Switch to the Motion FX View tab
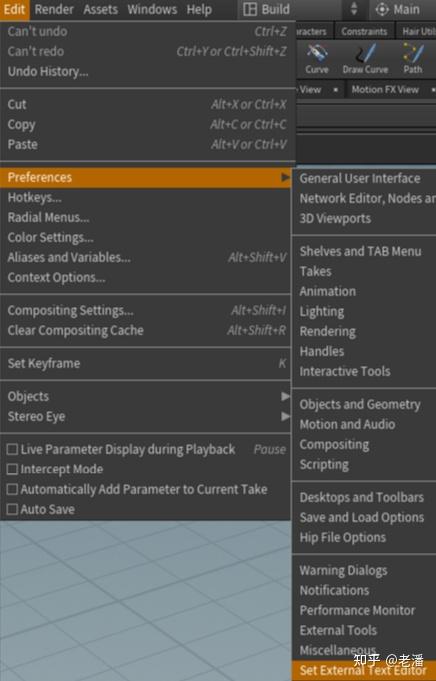This screenshot has height=681, width=436. tap(385, 89)
